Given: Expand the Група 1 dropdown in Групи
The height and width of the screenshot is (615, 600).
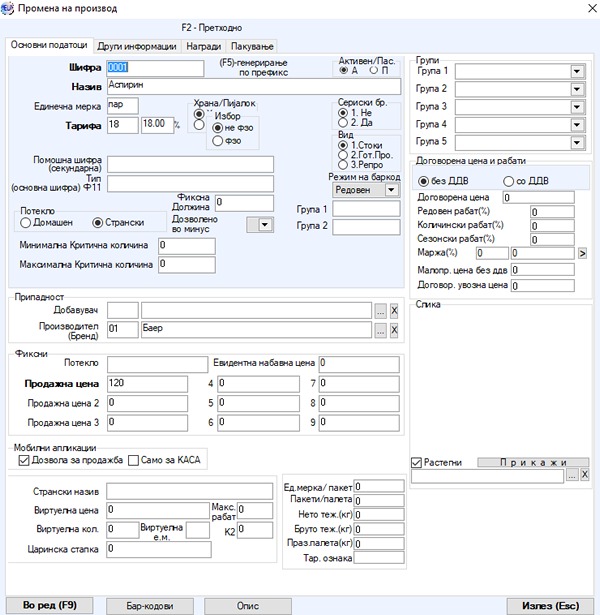Looking at the screenshot, I should coord(576,71).
